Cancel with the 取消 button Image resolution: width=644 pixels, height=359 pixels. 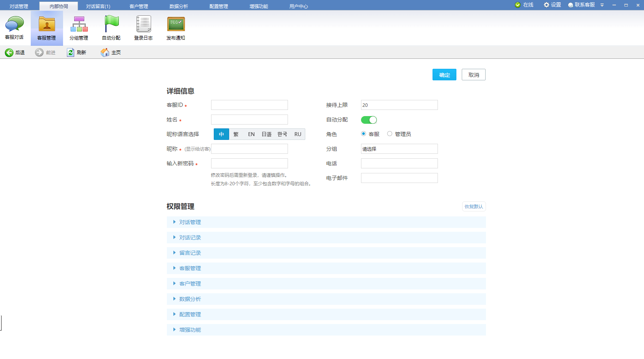[474, 75]
